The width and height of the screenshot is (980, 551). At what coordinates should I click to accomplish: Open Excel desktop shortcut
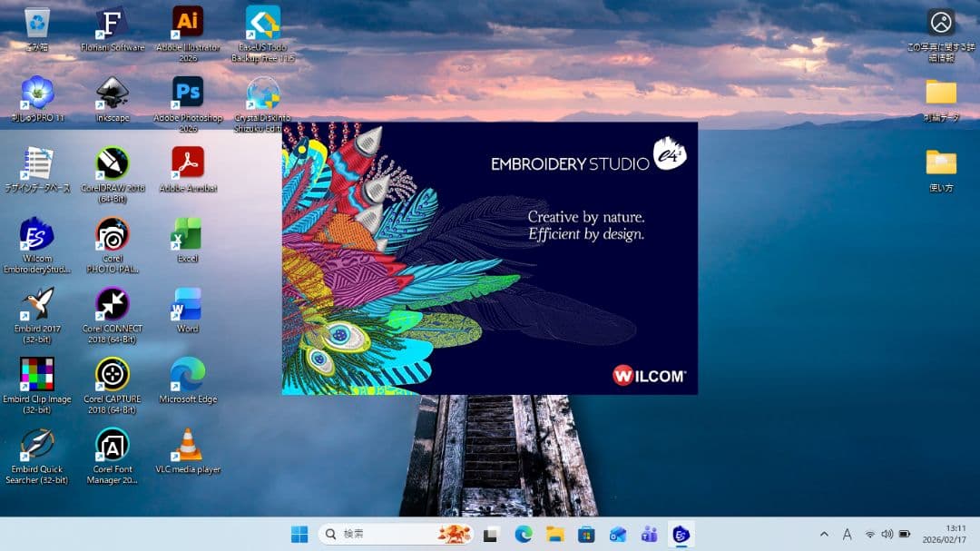(188, 241)
